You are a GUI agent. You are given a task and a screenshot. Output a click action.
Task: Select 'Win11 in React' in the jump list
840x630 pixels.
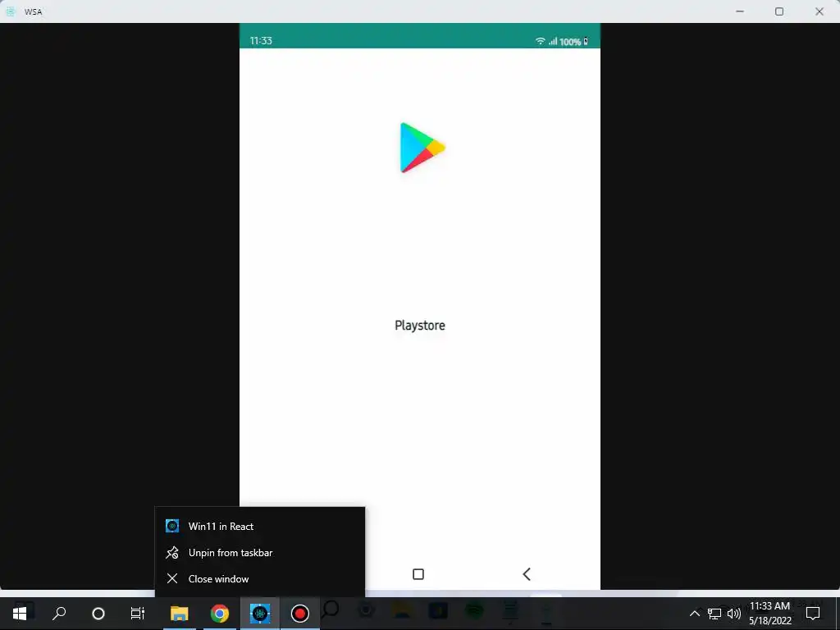coord(260,526)
